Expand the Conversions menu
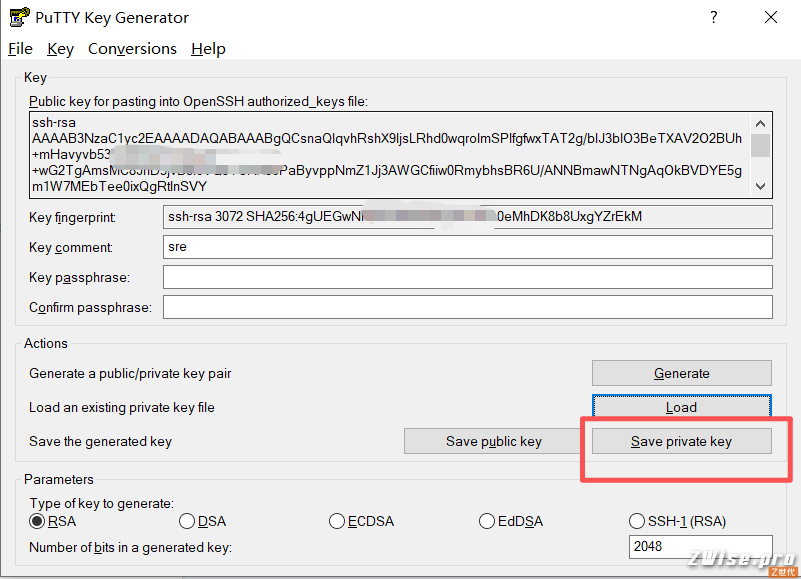 click(132, 49)
